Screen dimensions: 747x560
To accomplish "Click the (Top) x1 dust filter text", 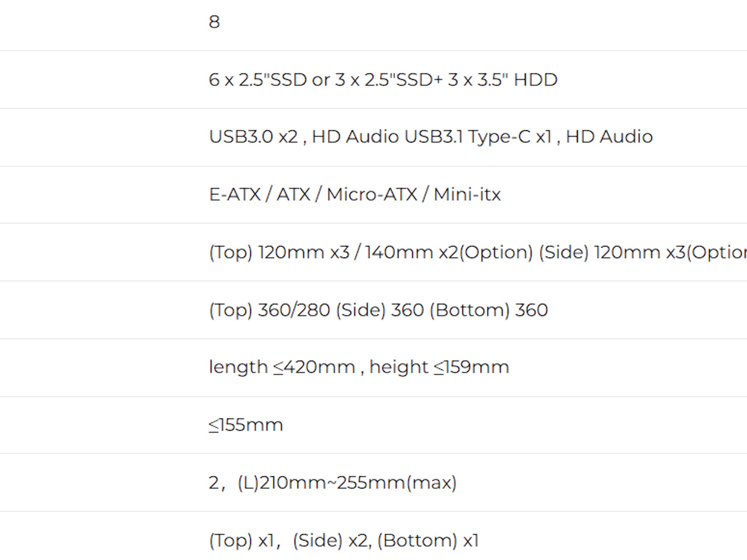I will point(241,540).
